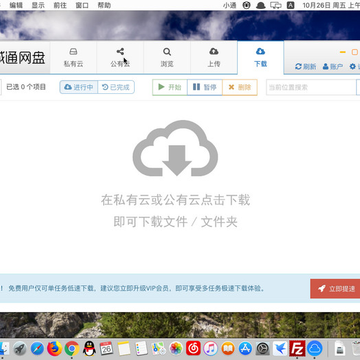
Task: Show 进行中 in-progress downloads
Action: click(x=79, y=87)
